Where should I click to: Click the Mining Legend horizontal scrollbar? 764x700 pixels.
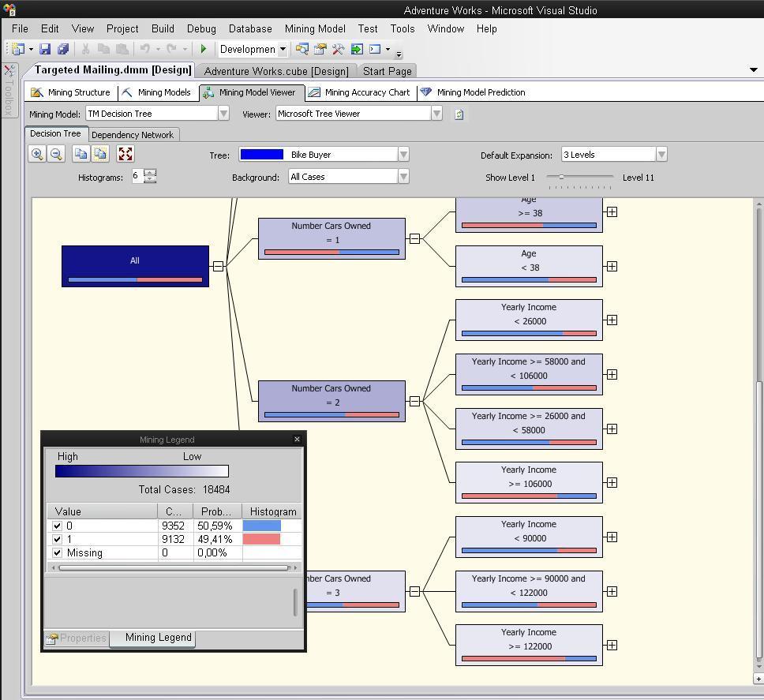click(x=174, y=568)
